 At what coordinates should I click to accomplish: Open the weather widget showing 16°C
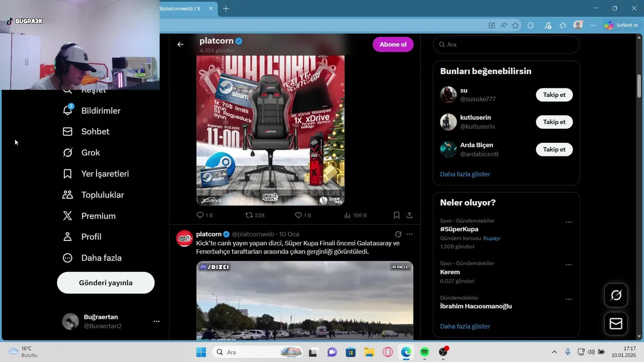point(23,352)
